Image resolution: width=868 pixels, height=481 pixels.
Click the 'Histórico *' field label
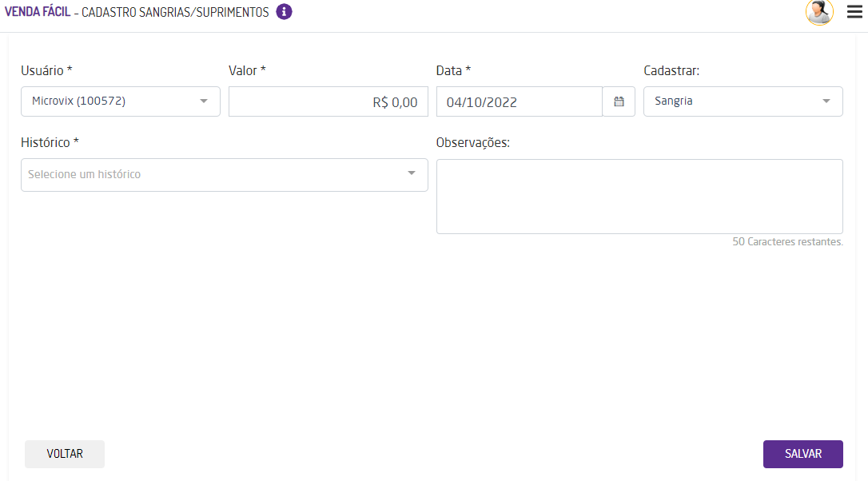point(50,142)
